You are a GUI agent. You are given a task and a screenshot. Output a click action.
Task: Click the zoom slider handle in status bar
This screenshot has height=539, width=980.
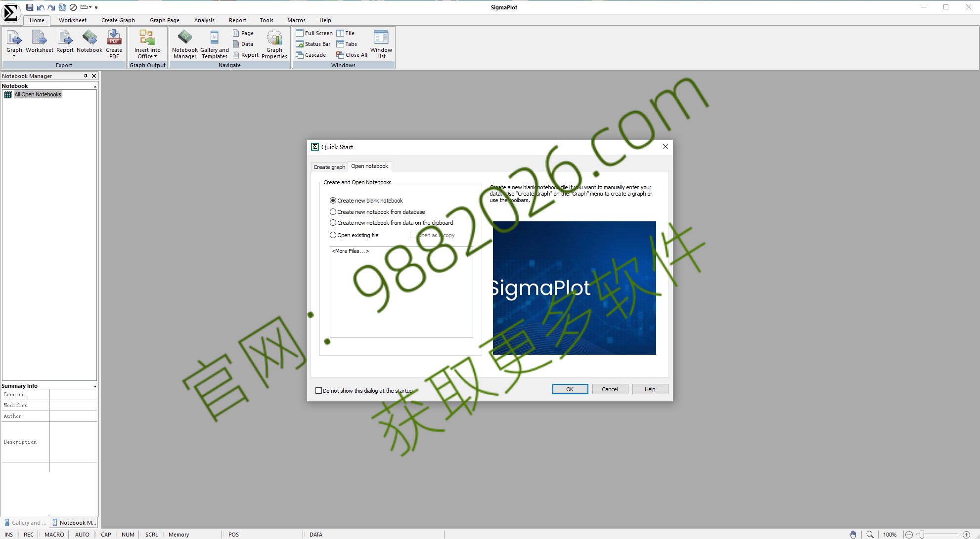(922, 535)
